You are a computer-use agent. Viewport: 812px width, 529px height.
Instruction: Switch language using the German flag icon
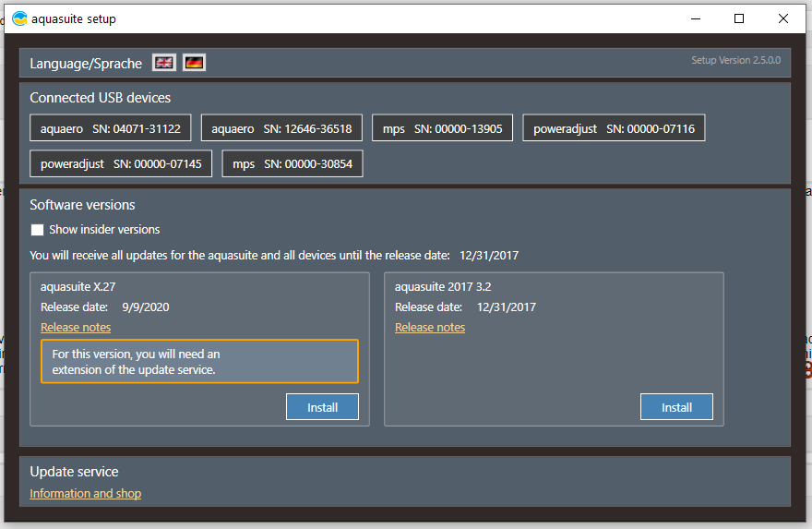(x=194, y=63)
